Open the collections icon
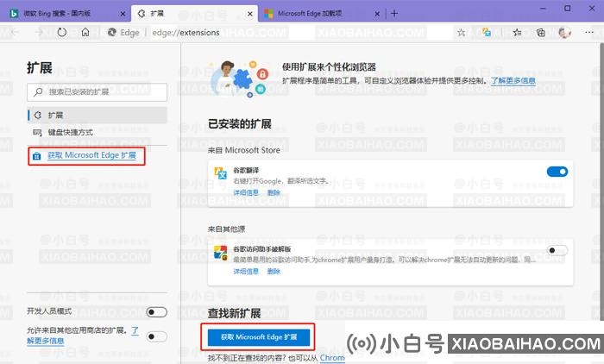The image size is (604, 364). click(x=541, y=33)
